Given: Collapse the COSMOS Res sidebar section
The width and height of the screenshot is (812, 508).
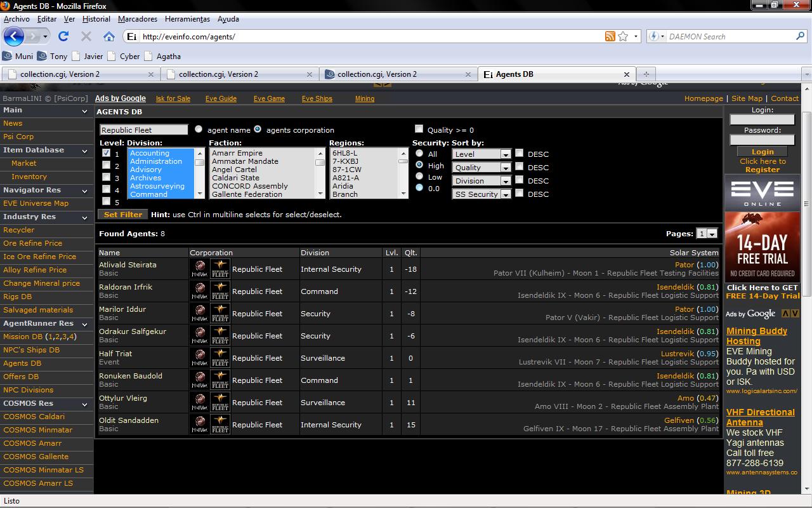Looking at the screenshot, I should (85, 404).
